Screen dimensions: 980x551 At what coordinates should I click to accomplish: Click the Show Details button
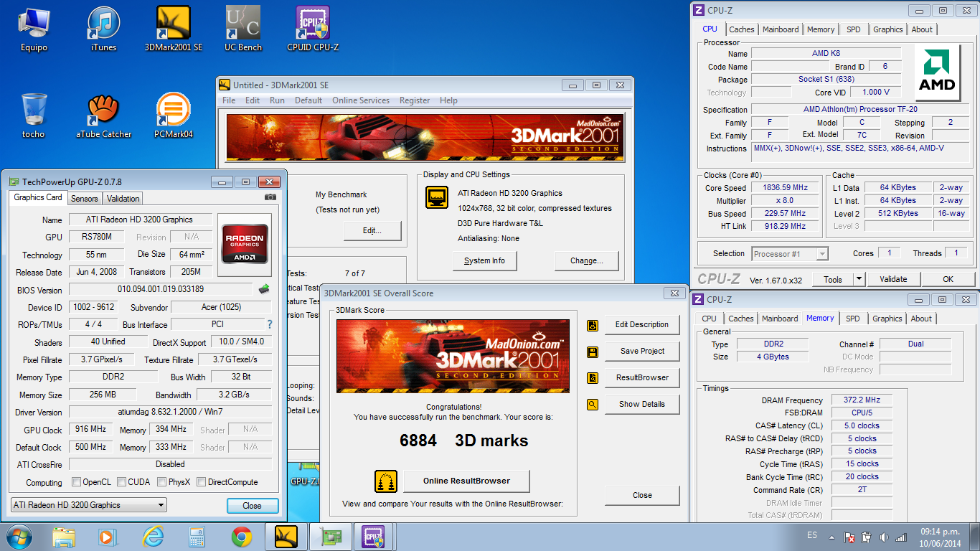click(x=642, y=404)
